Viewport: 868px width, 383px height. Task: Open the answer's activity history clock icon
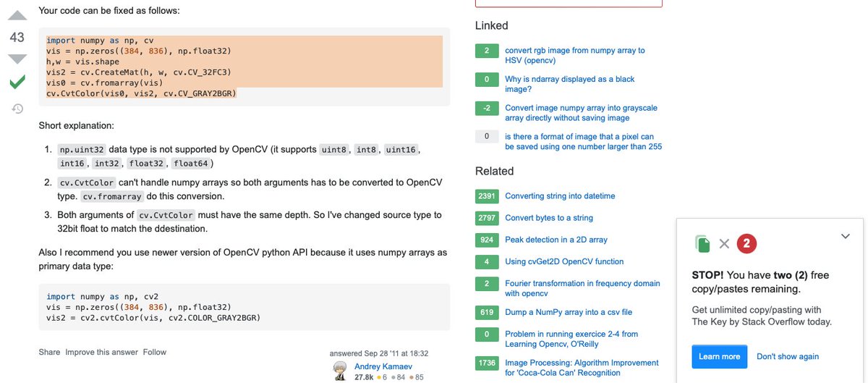(17, 109)
